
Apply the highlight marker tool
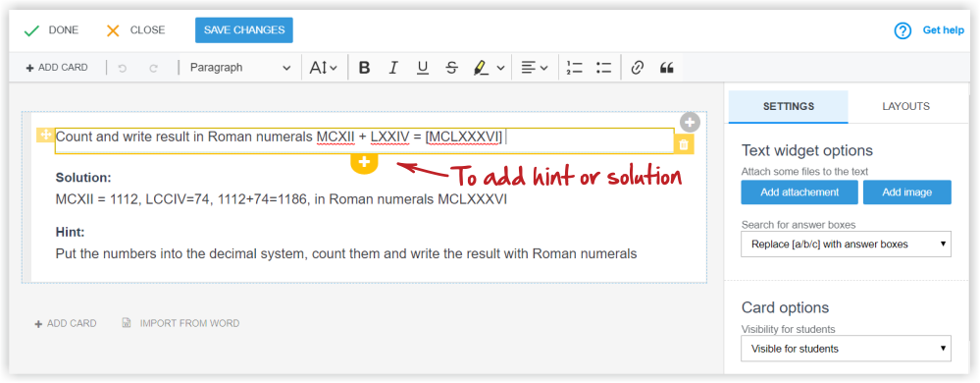(x=481, y=68)
